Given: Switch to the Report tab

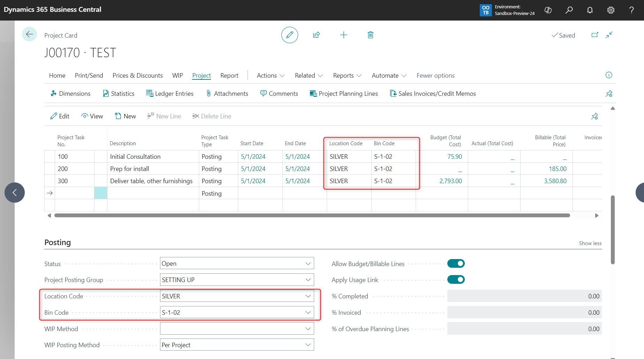Looking at the screenshot, I should (229, 76).
